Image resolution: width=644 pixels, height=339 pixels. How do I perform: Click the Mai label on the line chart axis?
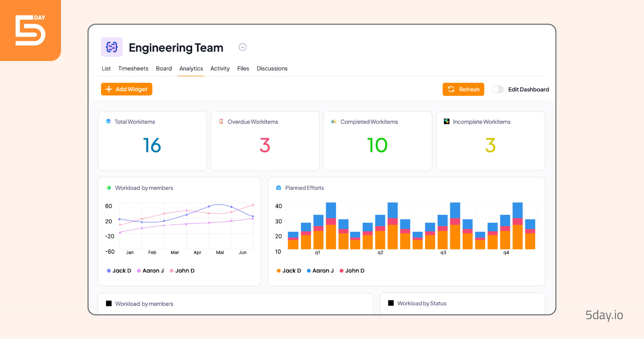(220, 252)
